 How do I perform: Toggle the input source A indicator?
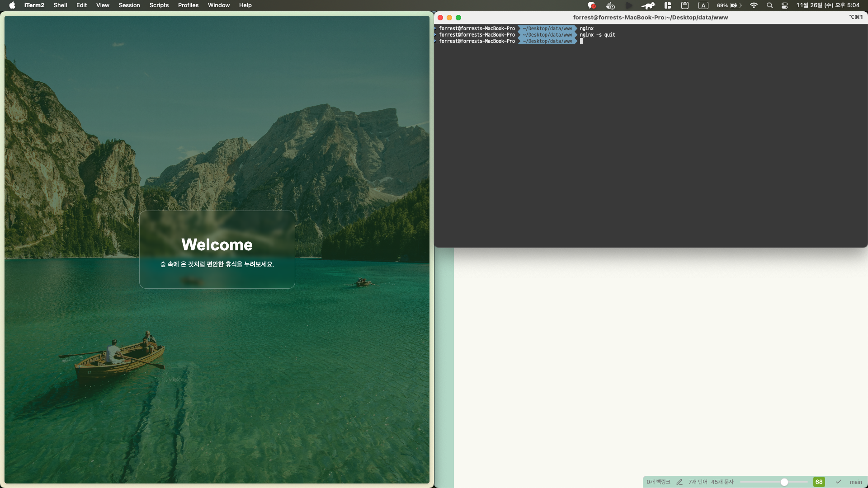[x=703, y=5]
